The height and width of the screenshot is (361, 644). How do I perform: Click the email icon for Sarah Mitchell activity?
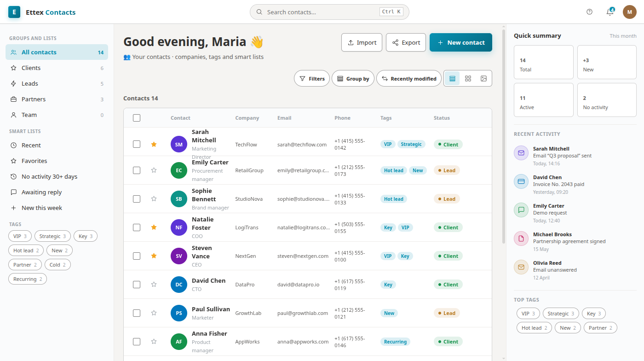click(521, 153)
